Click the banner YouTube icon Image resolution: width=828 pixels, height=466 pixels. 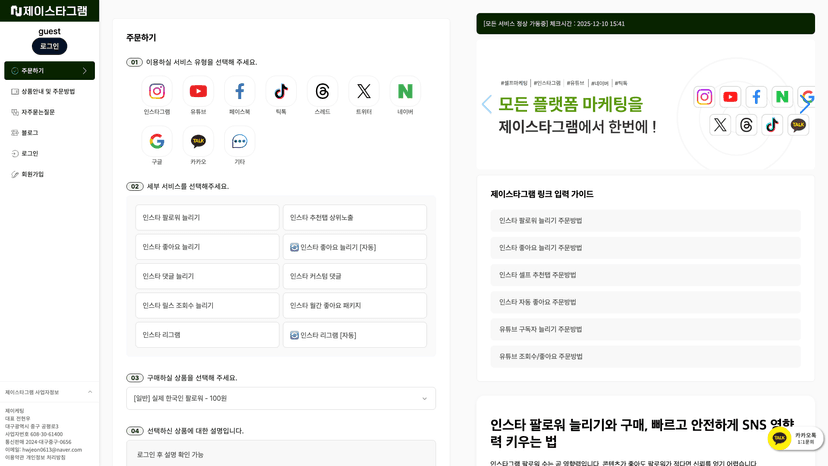pyautogui.click(x=730, y=97)
